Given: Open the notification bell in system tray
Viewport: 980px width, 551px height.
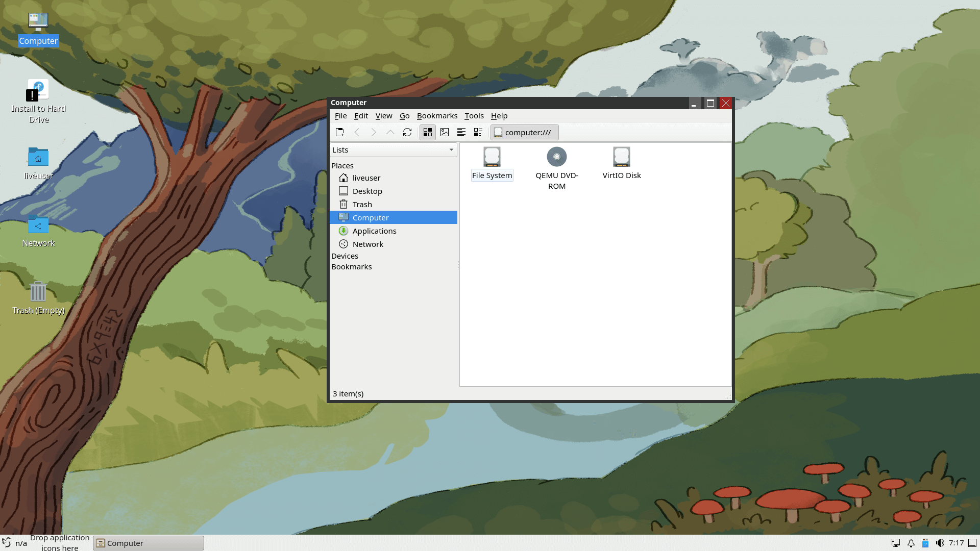Looking at the screenshot, I should point(911,543).
